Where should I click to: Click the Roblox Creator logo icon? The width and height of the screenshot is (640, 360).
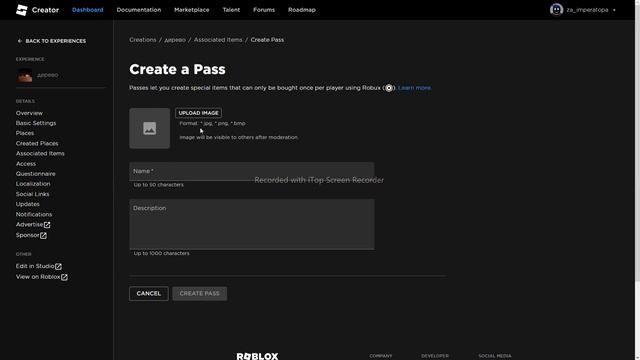pos(22,10)
